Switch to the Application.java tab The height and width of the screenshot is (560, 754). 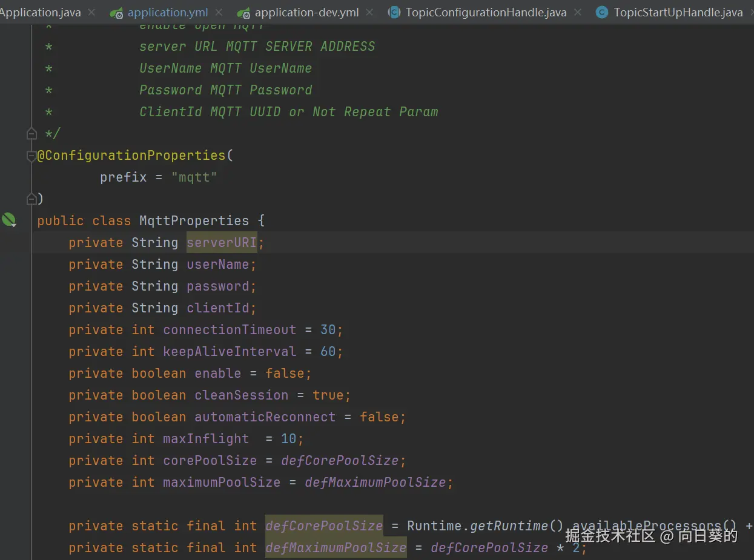[40, 12]
